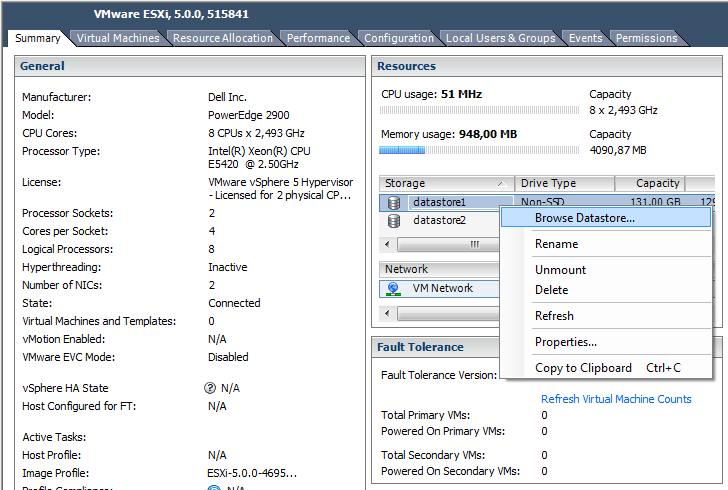Click the Resources panel header
The height and width of the screenshot is (490, 728).
[546, 66]
